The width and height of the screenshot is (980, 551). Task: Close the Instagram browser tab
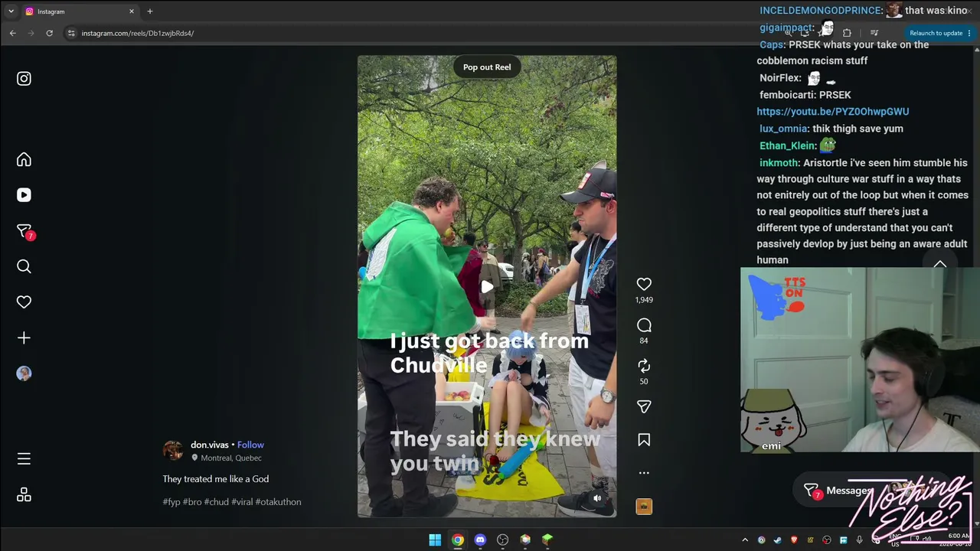click(x=132, y=11)
